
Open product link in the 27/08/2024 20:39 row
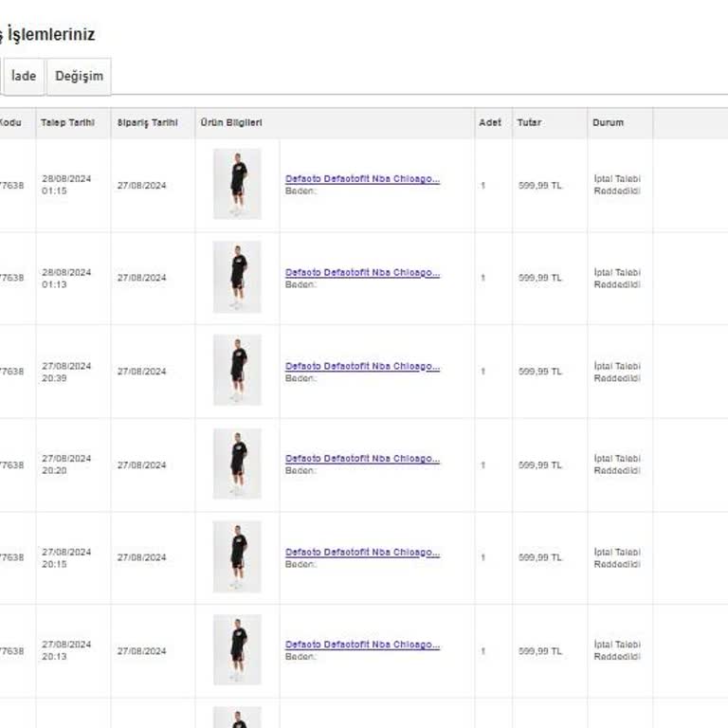point(362,366)
